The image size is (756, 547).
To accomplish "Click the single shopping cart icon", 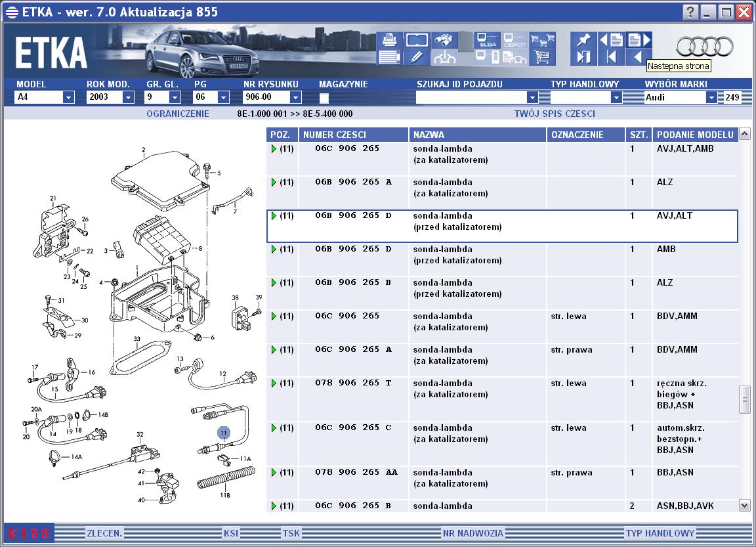I will pos(542,57).
